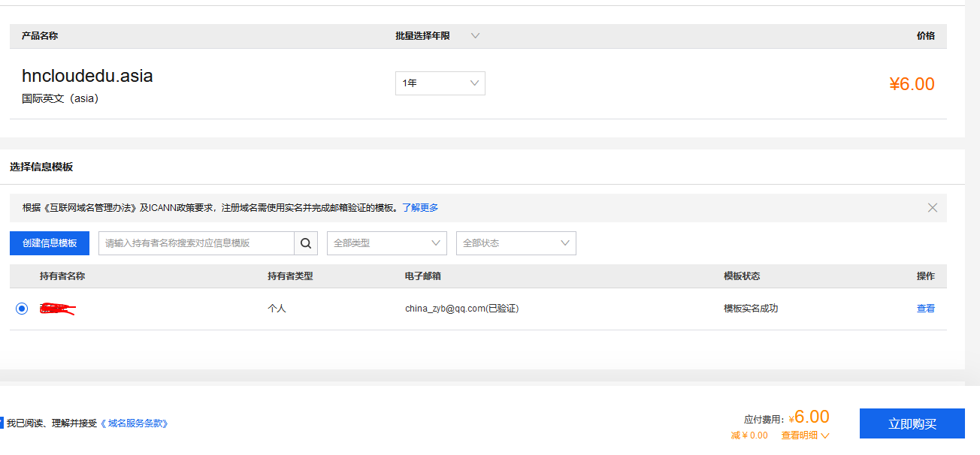Image resolution: width=980 pixels, height=455 pixels.
Task: Click the 持有者名称 column header
Action: pyautogui.click(x=62, y=276)
